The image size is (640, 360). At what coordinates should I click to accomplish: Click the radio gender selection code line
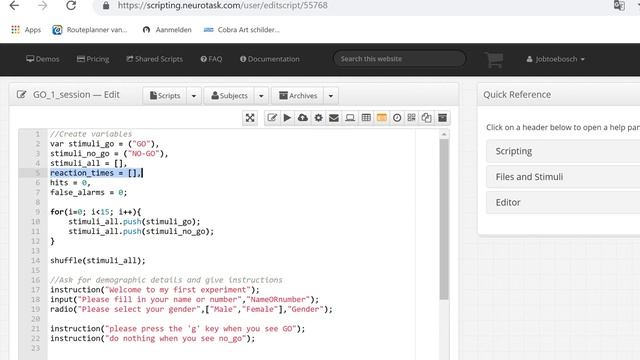(x=191, y=309)
